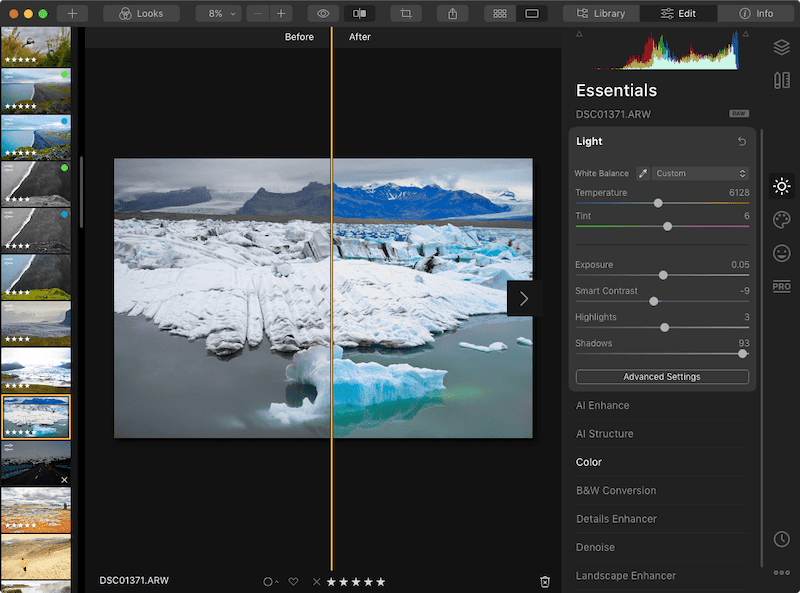The image size is (800, 593).
Task: Show edit history via clock icon
Action: coord(780,539)
